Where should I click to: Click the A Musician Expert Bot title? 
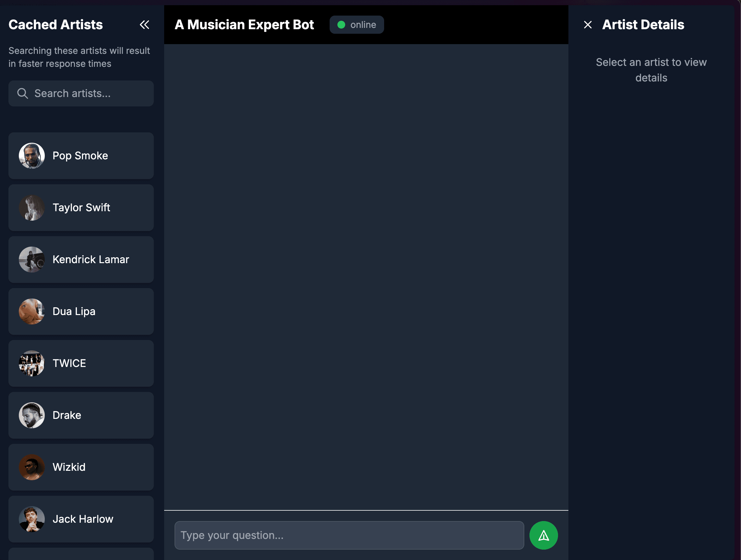(244, 25)
